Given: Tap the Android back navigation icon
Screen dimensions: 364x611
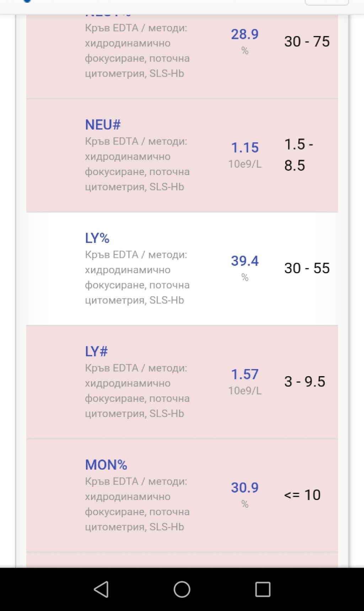Looking at the screenshot, I should [x=101, y=589].
